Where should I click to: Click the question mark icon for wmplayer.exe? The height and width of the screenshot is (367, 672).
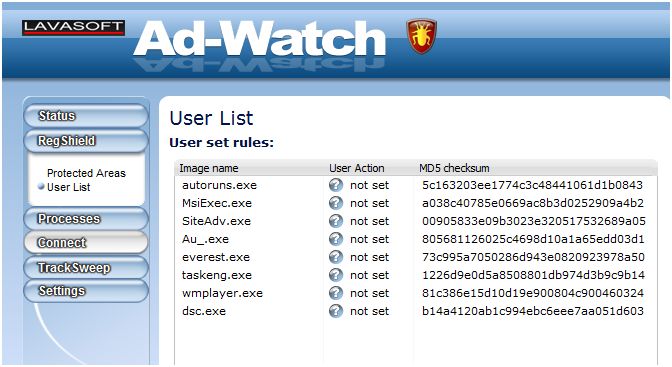(336, 293)
